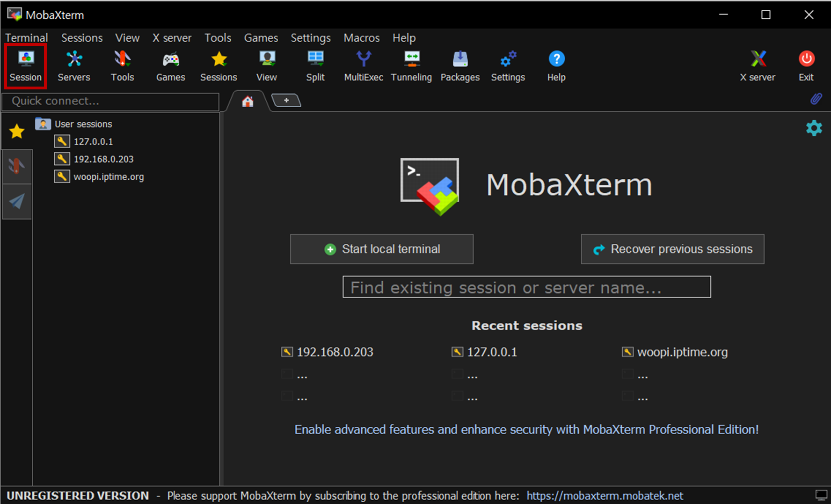Click the paperclip attach icon
Image resolution: width=831 pixels, height=504 pixels.
816,99
